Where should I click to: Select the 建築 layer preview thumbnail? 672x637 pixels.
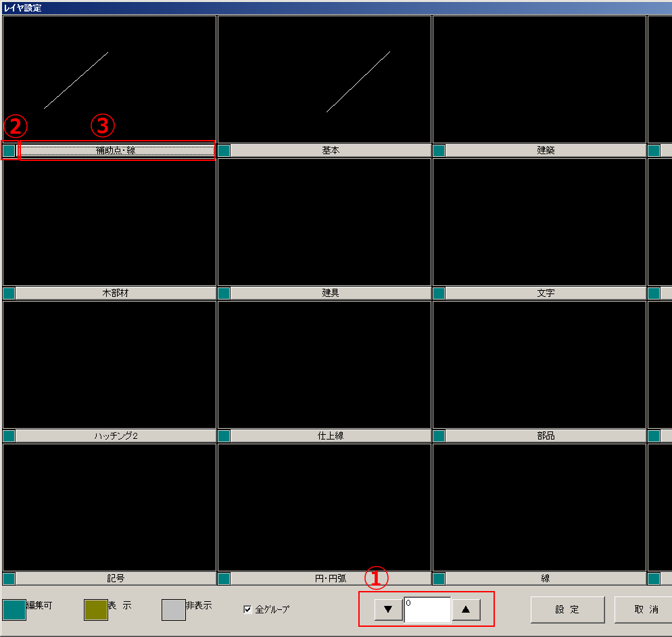tap(539, 79)
